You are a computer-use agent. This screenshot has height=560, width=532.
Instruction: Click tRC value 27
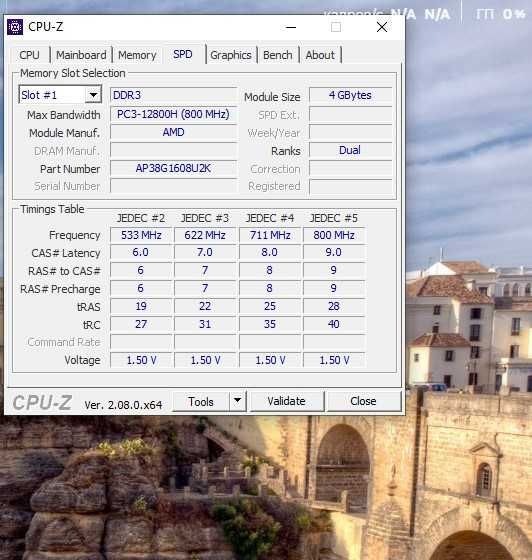click(x=141, y=324)
